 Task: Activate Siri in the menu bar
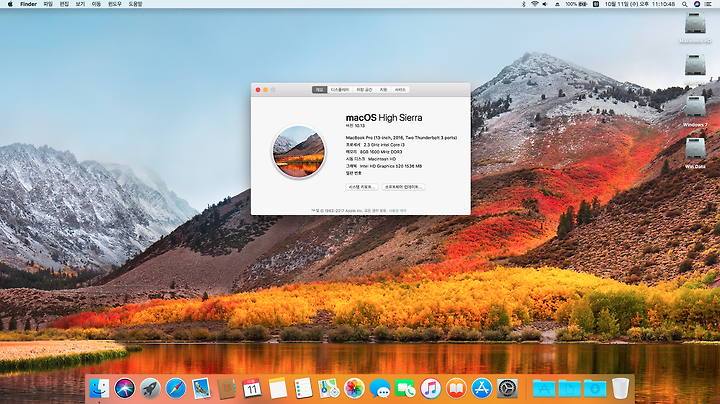697,4
